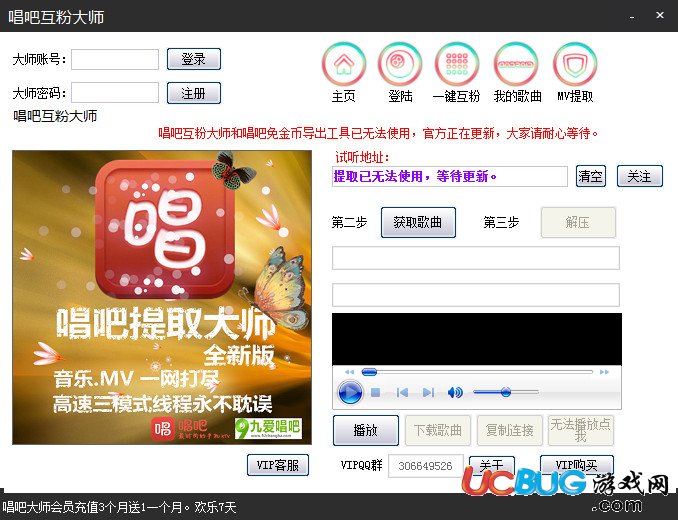Click the seek bar position handle
This screenshot has height=520, width=678.
coord(369,372)
